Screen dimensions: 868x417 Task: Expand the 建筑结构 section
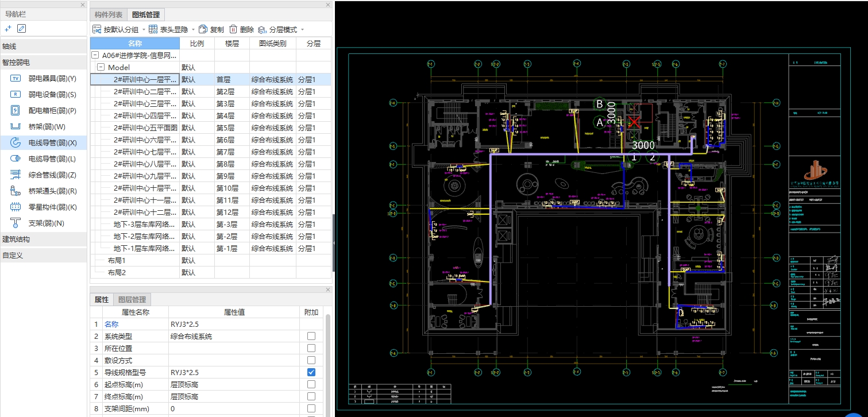44,239
